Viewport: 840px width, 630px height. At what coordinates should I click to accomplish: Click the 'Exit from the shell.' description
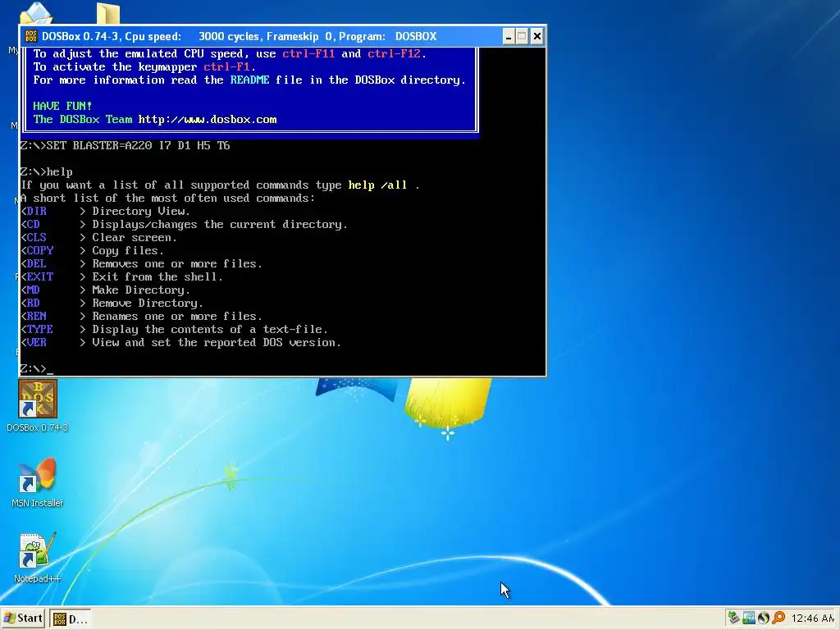(157, 277)
